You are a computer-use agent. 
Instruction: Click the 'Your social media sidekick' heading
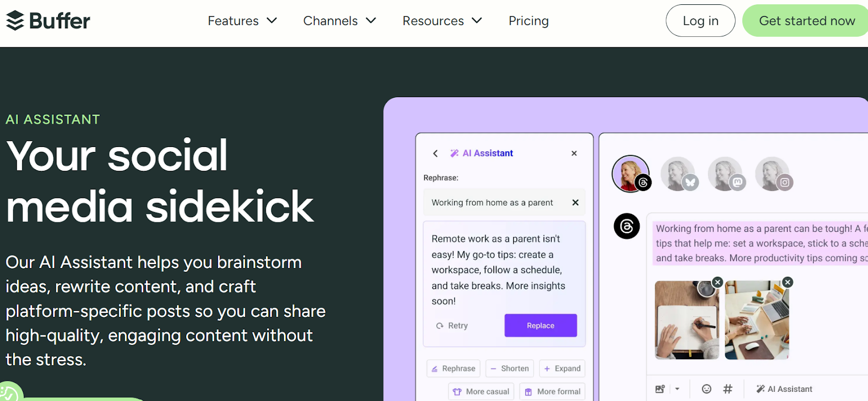(x=160, y=181)
